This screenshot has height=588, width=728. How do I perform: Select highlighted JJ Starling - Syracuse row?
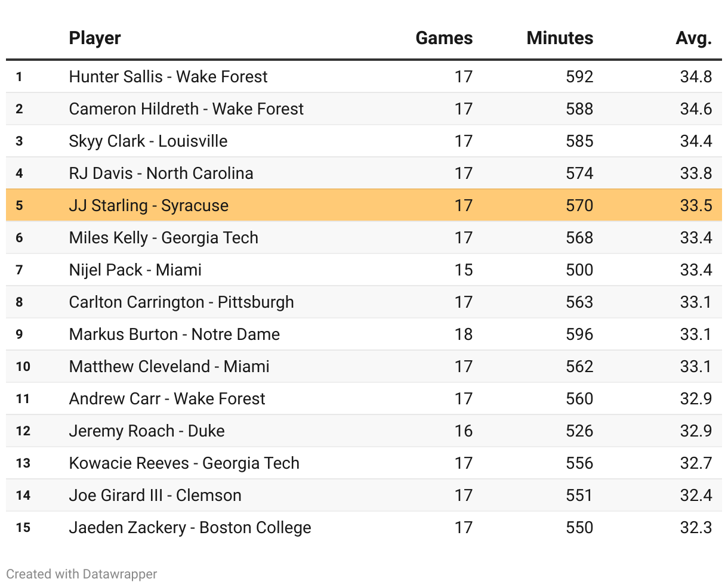(x=149, y=206)
